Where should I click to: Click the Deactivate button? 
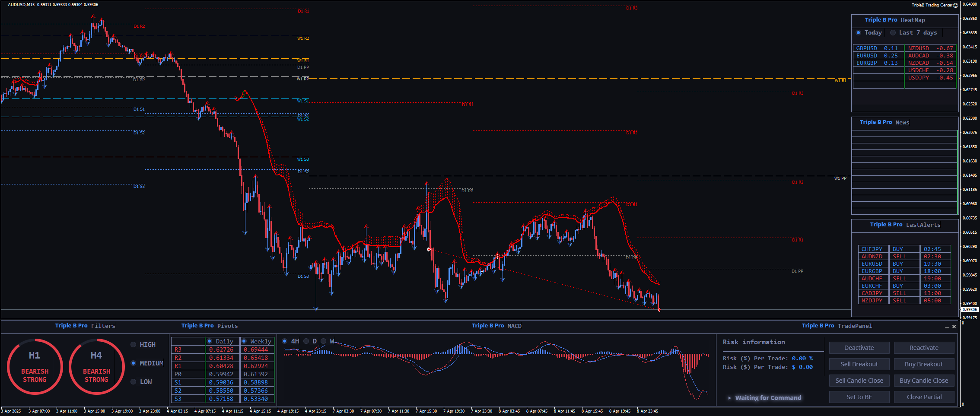(x=859, y=348)
